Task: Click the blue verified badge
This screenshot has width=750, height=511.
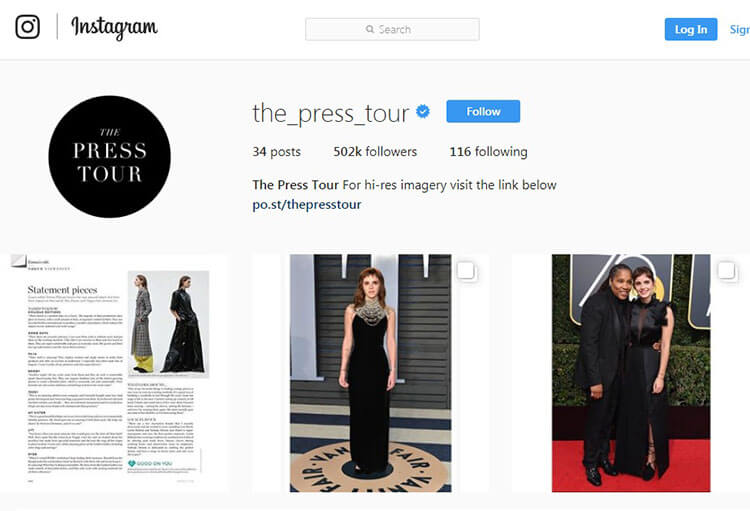Action: tap(423, 111)
